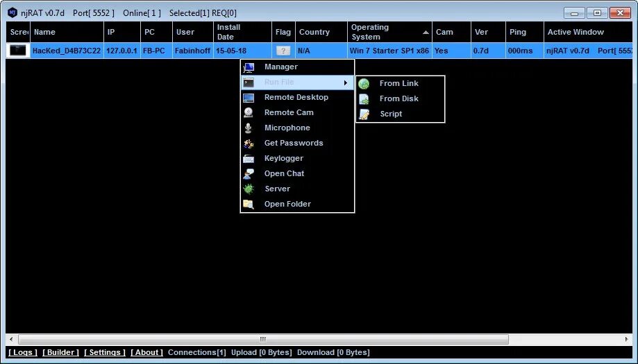Click the Run File terminal icon
The height and width of the screenshot is (364, 638).
pyautogui.click(x=249, y=83)
